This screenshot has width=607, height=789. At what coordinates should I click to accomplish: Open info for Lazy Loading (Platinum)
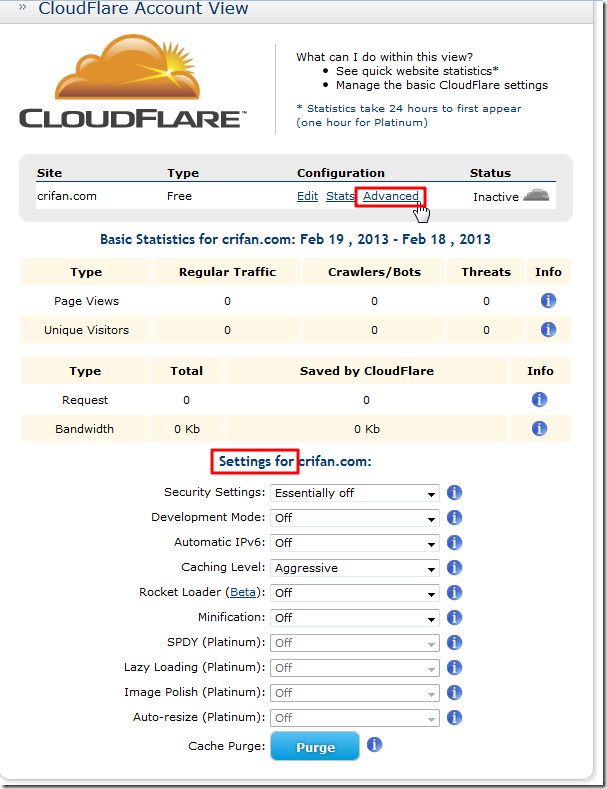coord(454,667)
